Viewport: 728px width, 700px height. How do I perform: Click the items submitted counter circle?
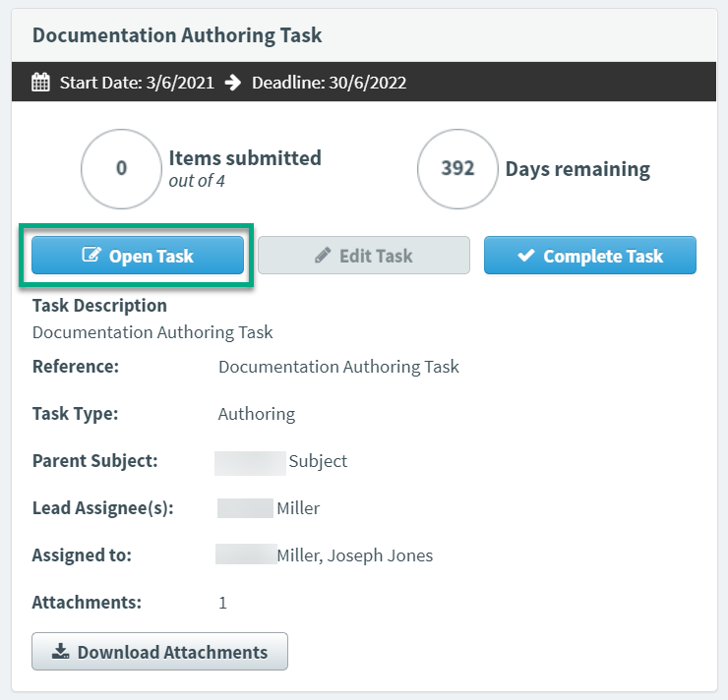coord(121,168)
